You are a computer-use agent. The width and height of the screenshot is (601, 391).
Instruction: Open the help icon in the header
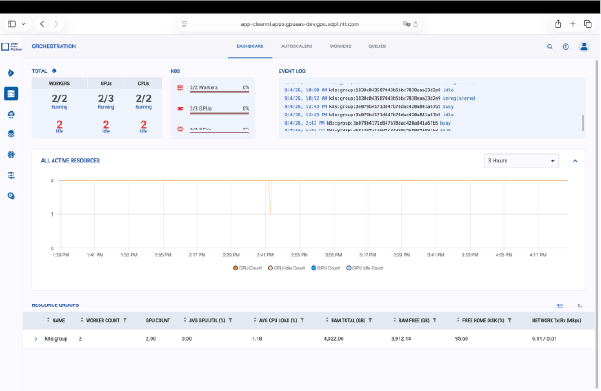pyautogui.click(x=566, y=46)
